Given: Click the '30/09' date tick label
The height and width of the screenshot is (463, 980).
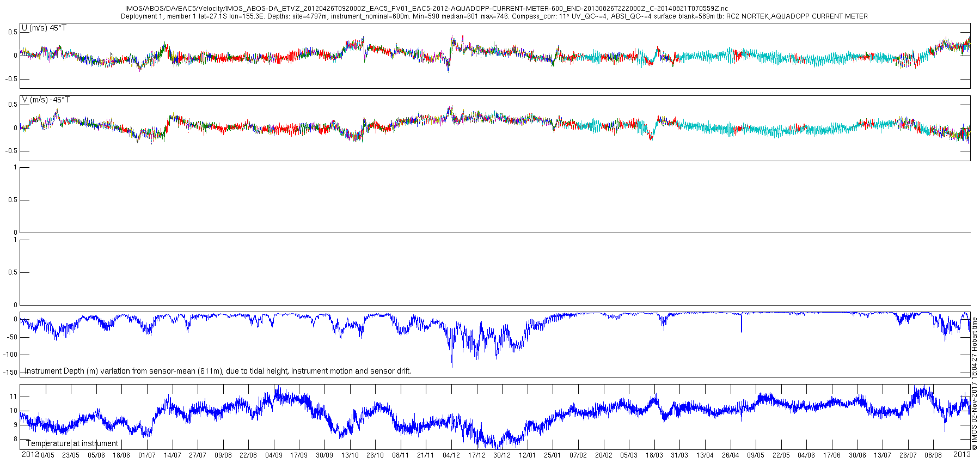Looking at the screenshot, I should [x=324, y=455].
